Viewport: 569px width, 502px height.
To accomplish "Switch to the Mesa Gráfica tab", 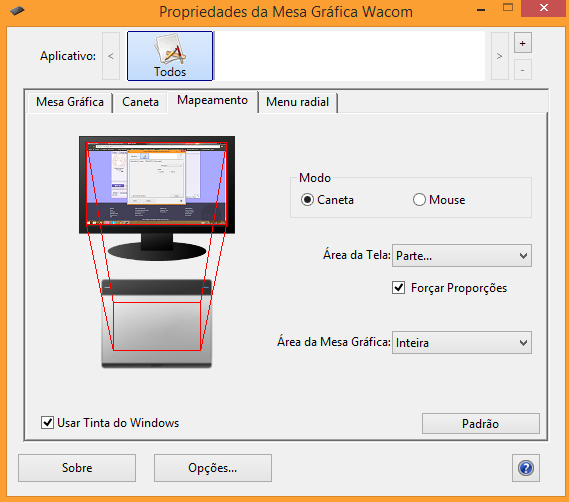I will pyautogui.click(x=70, y=102).
